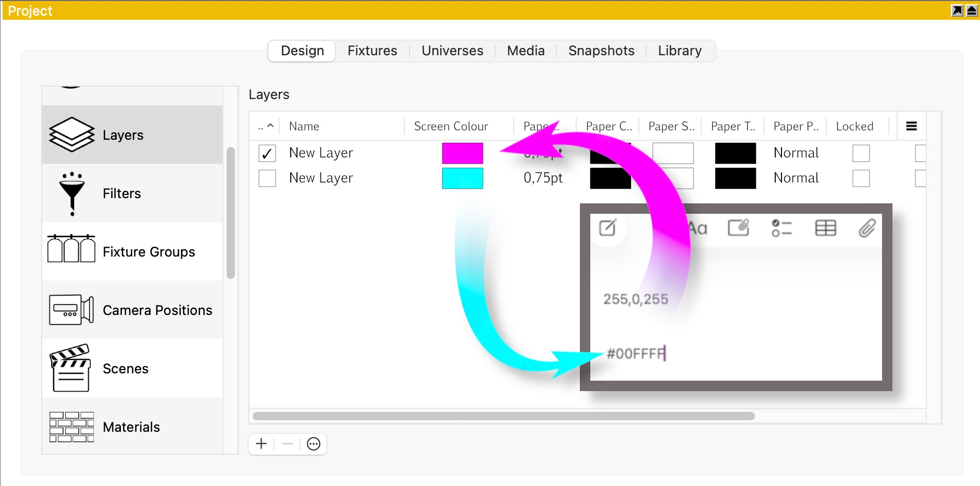
Task: Open the Scenes clapperboard icon
Action: pyautogui.click(x=71, y=368)
